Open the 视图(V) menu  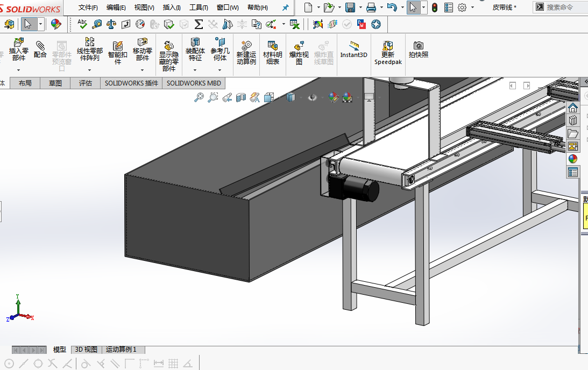click(144, 8)
